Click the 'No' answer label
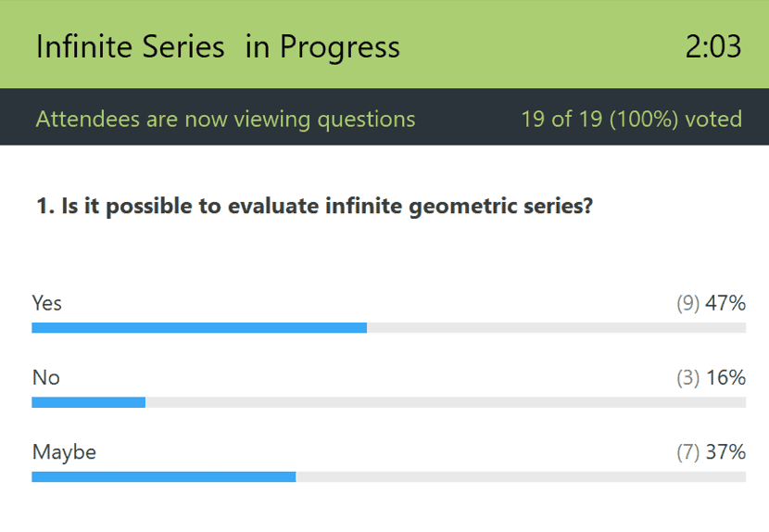The height and width of the screenshot is (532, 769). 45,377
